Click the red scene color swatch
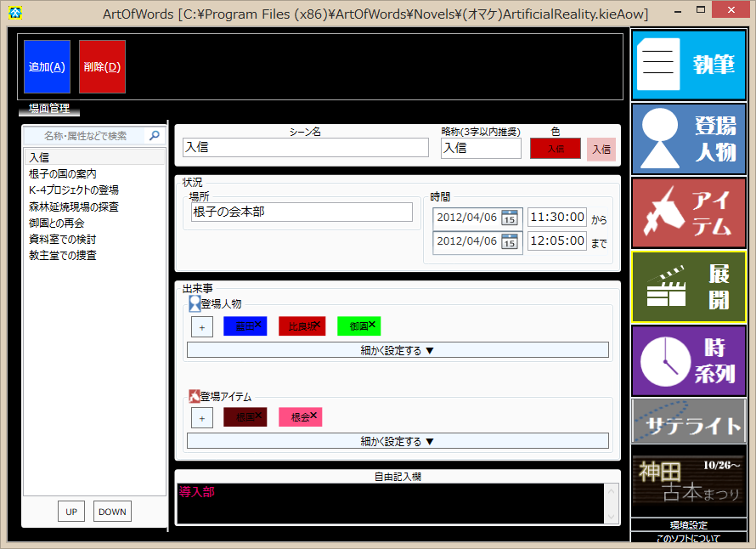756x549 pixels. click(x=555, y=149)
